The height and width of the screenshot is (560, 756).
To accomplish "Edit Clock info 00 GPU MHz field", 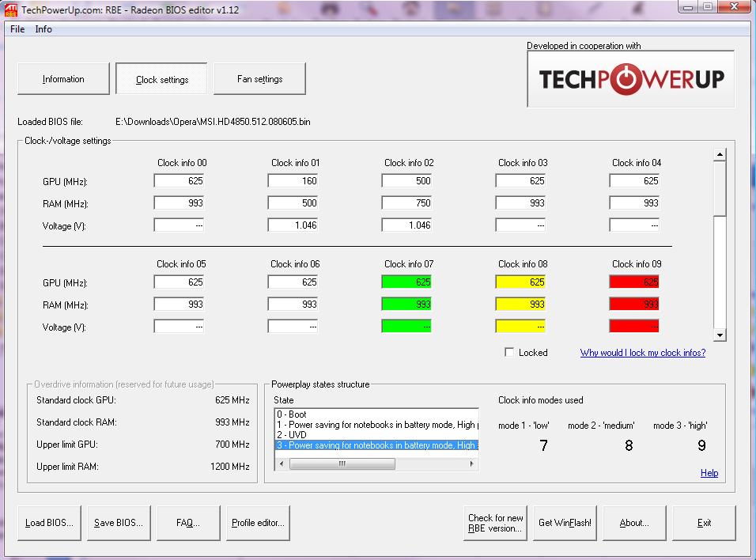I will pyautogui.click(x=179, y=181).
